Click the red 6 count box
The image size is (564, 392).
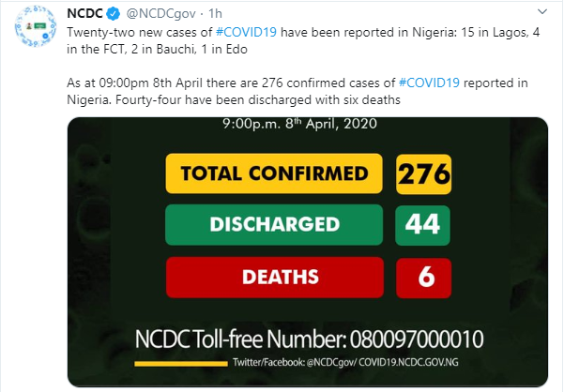424,278
